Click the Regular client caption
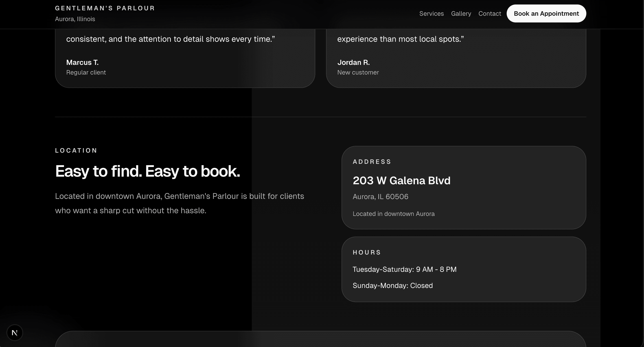The width and height of the screenshot is (644, 347). coord(86,72)
